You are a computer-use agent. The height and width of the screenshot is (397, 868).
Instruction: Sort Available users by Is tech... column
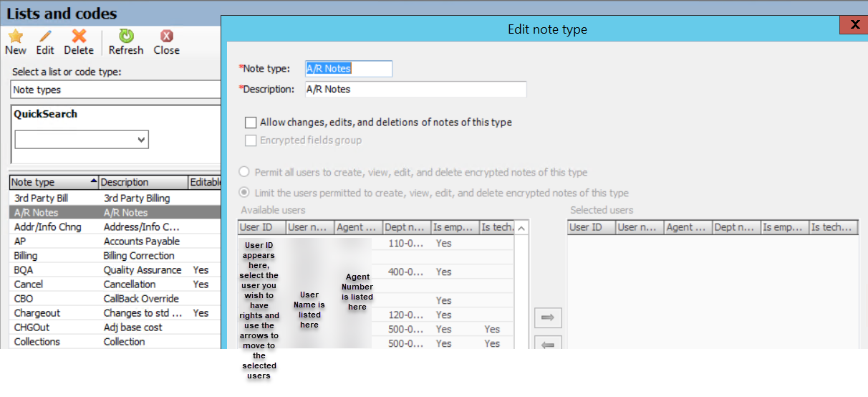tap(497, 227)
